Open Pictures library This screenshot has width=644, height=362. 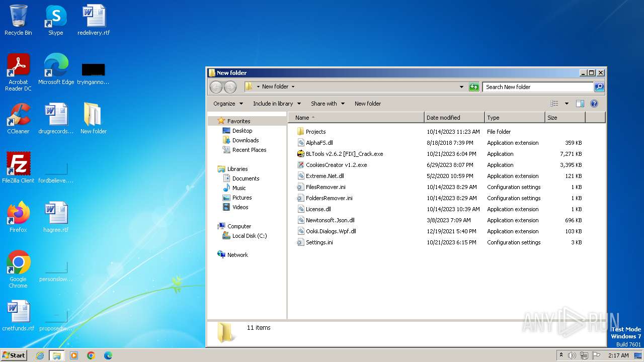tap(242, 198)
